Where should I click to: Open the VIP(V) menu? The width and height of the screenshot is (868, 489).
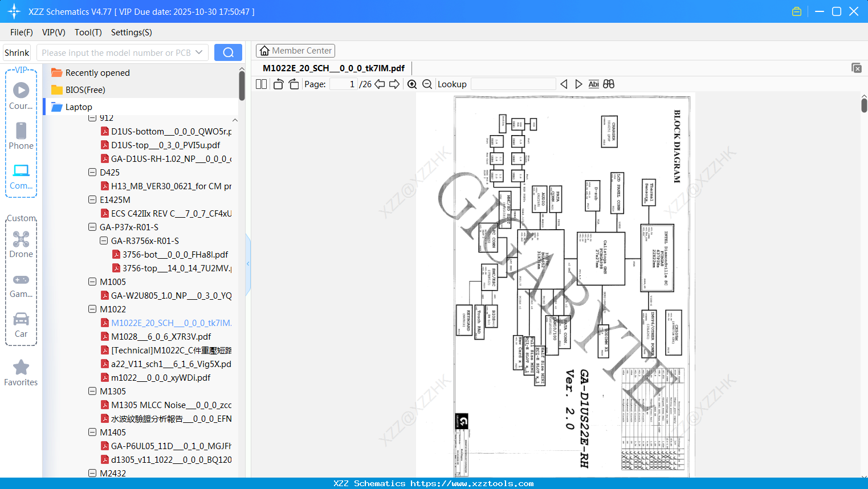click(54, 32)
